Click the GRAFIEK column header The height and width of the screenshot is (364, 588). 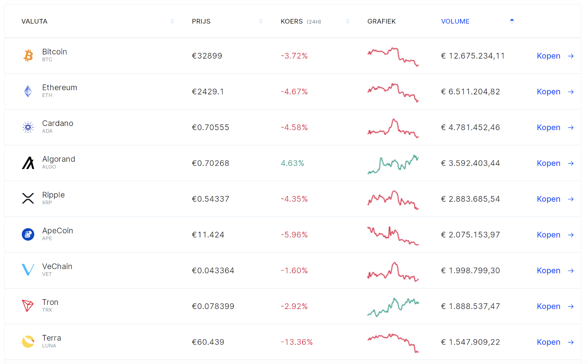(381, 21)
